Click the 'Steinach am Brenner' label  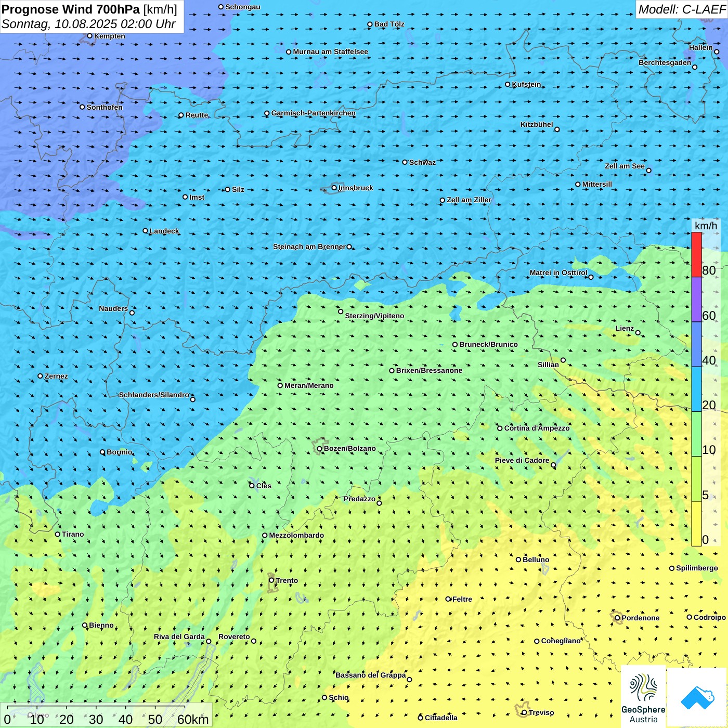point(309,246)
